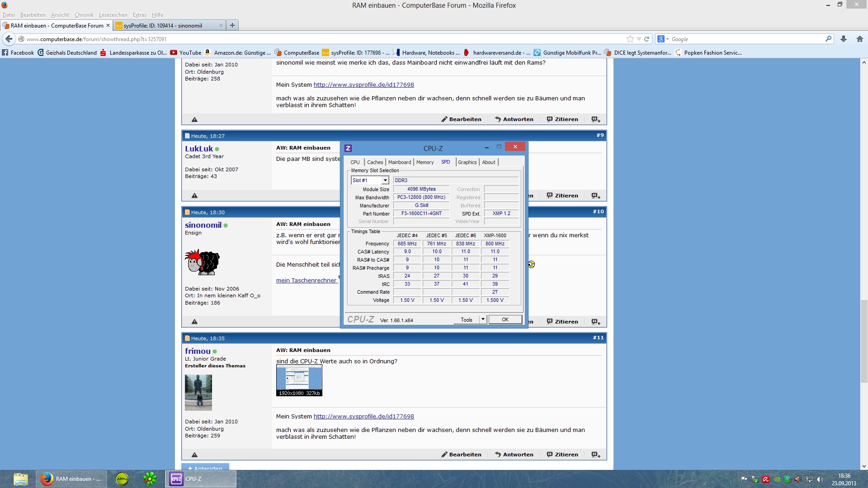This screenshot has width=868, height=488.
Task: Click multi-quote icon in frimou's post #11
Action: click(596, 455)
